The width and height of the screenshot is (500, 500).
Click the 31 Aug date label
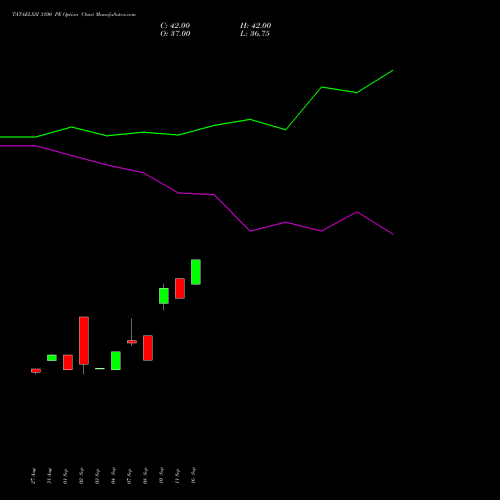(49, 476)
